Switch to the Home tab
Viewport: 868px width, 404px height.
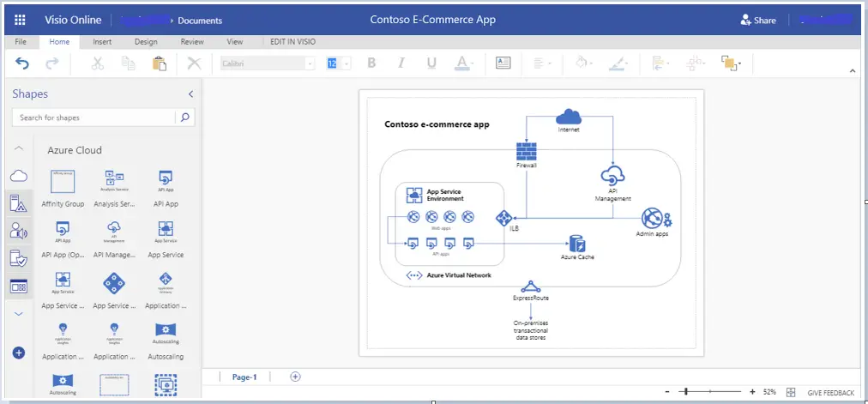[x=59, y=41]
